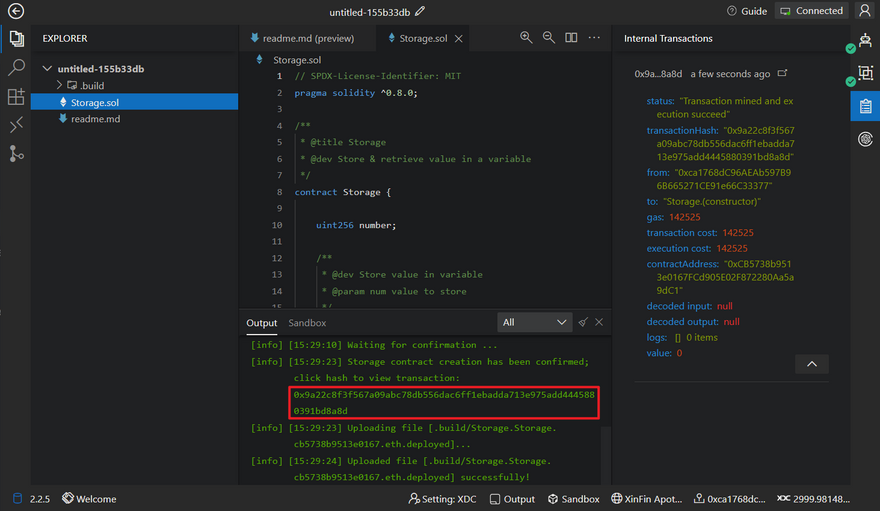Click the logs 0 items entry
Screen dimensions: 880x511
click(682, 337)
